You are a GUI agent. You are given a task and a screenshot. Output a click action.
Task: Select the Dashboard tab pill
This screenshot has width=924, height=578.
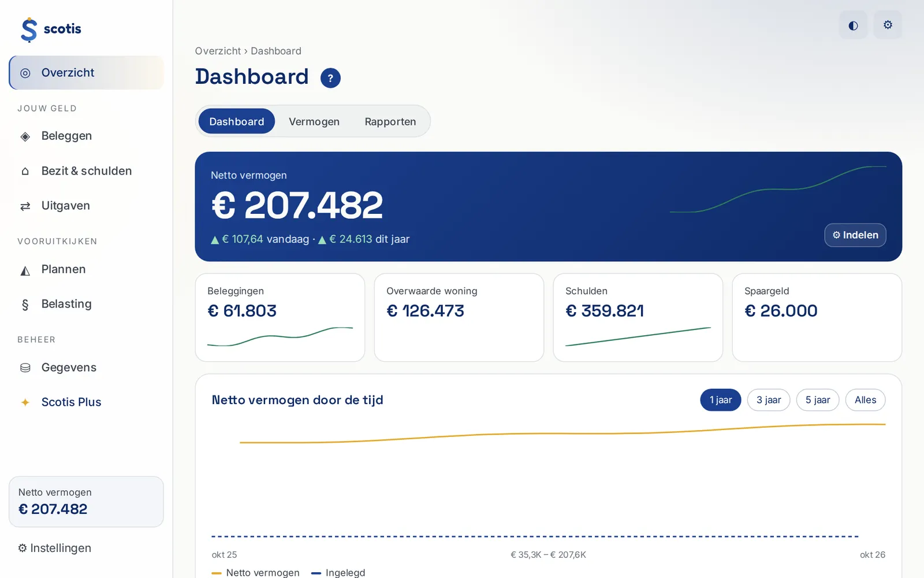coord(237,121)
